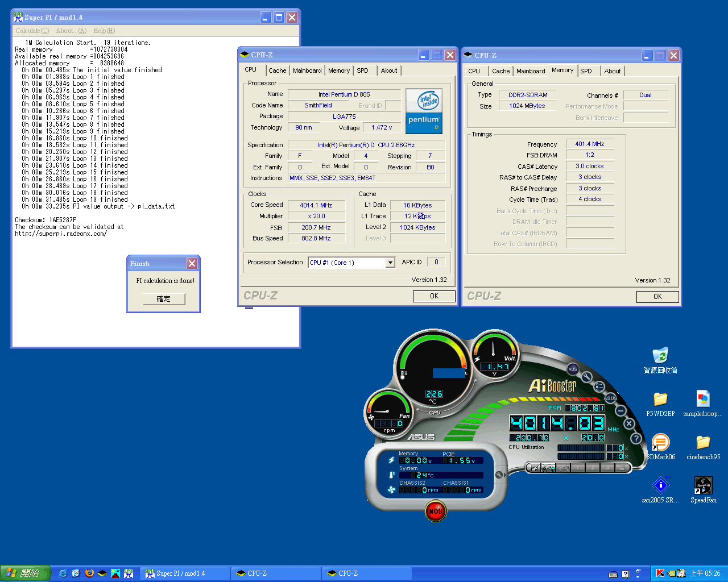Select profile 1 button in AI Booster toolbar
The height and width of the screenshot is (582, 728).
pos(578,468)
